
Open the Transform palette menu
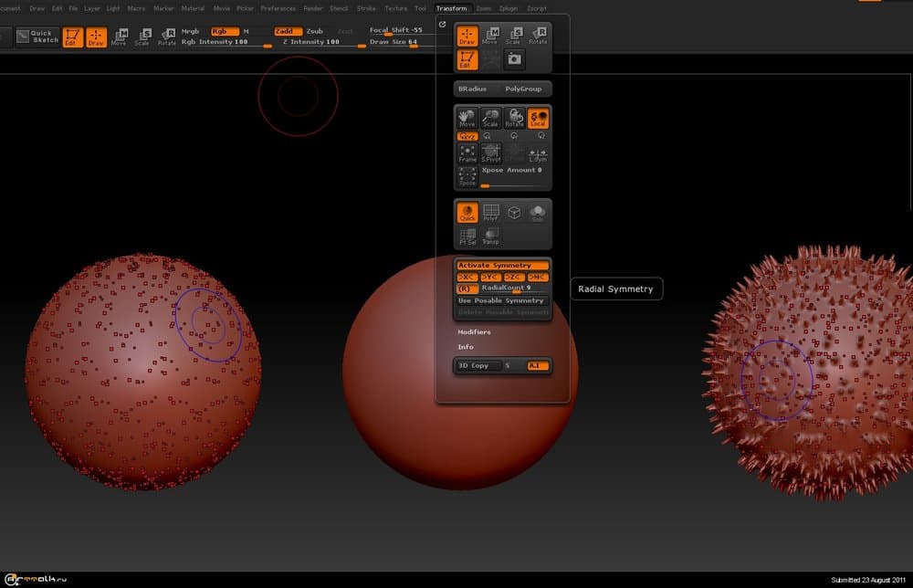point(451,8)
